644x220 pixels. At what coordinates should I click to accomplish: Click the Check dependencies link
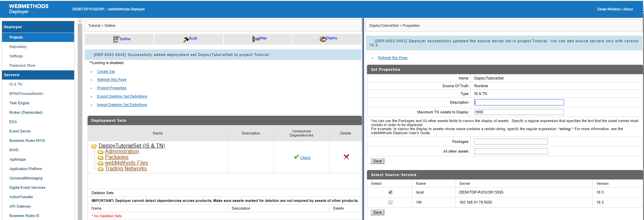coord(305,158)
